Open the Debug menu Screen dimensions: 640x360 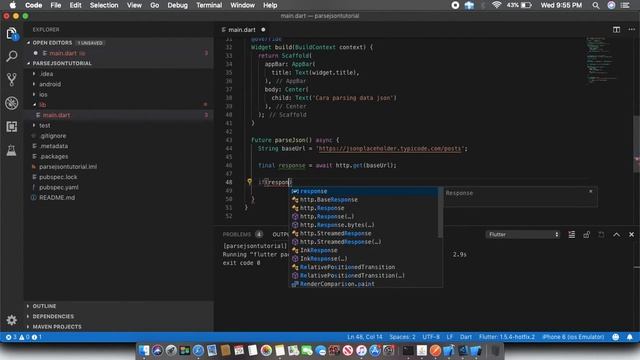click(178, 5)
